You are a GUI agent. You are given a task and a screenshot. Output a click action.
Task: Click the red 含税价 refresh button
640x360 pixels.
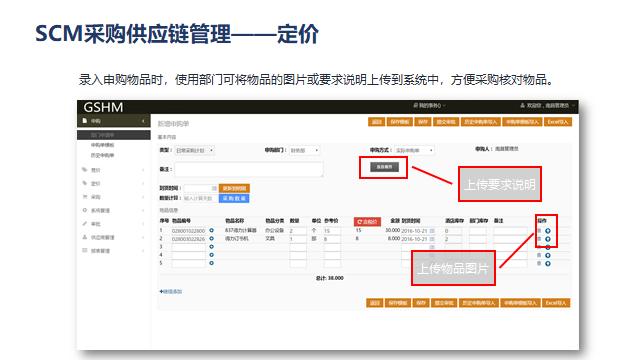click(367, 222)
